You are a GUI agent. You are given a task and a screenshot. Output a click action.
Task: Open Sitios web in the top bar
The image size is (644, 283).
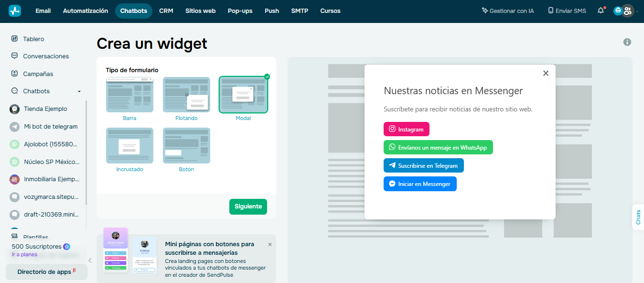[x=201, y=11]
